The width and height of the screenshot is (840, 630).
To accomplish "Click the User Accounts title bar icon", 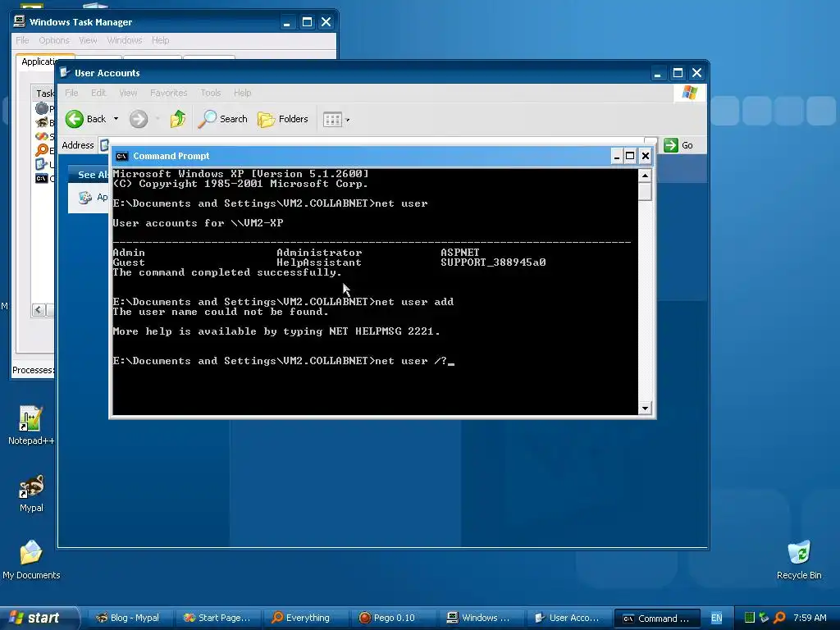I will (x=65, y=72).
